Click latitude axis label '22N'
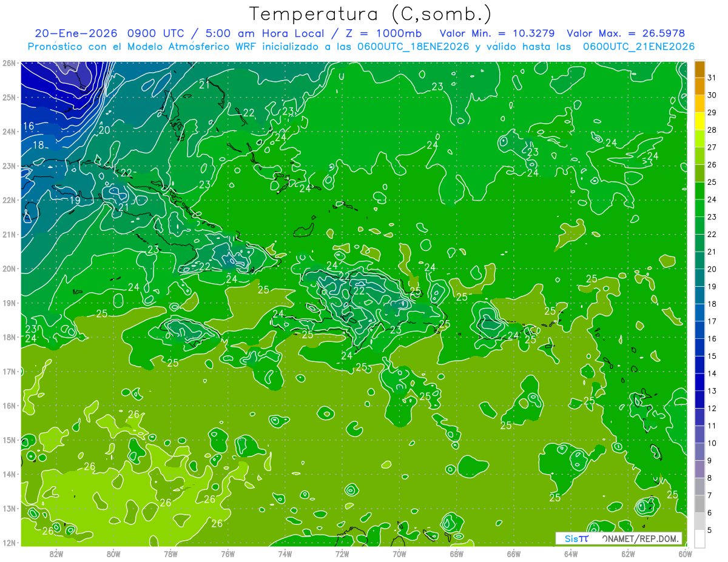Screen dimensions: 728x562 [x=8, y=200]
